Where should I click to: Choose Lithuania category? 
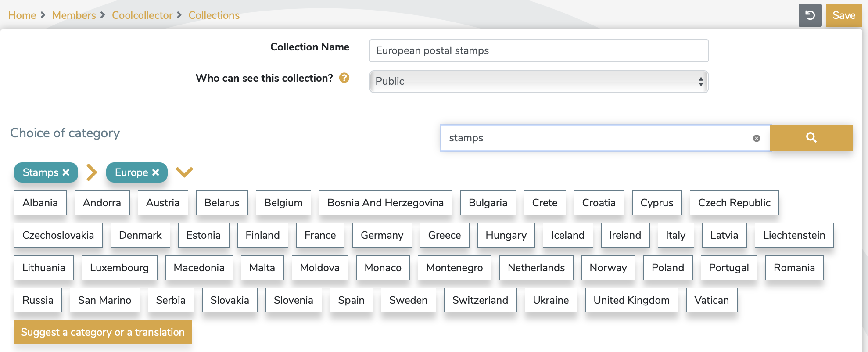(x=44, y=268)
